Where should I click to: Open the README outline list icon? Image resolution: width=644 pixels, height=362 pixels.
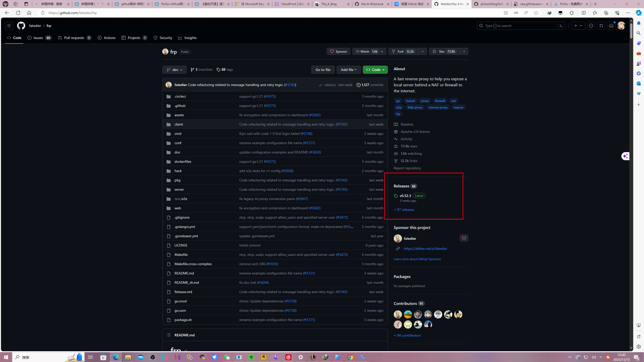(168, 335)
